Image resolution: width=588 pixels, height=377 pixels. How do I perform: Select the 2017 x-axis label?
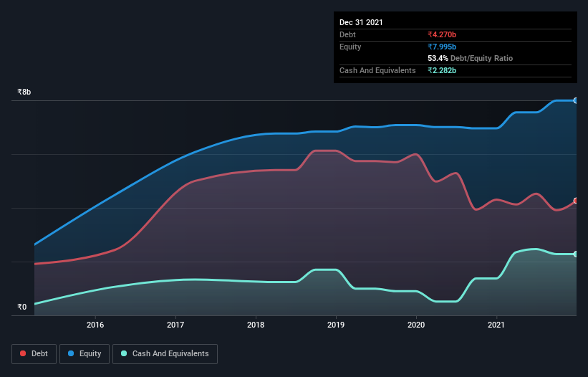coord(175,325)
